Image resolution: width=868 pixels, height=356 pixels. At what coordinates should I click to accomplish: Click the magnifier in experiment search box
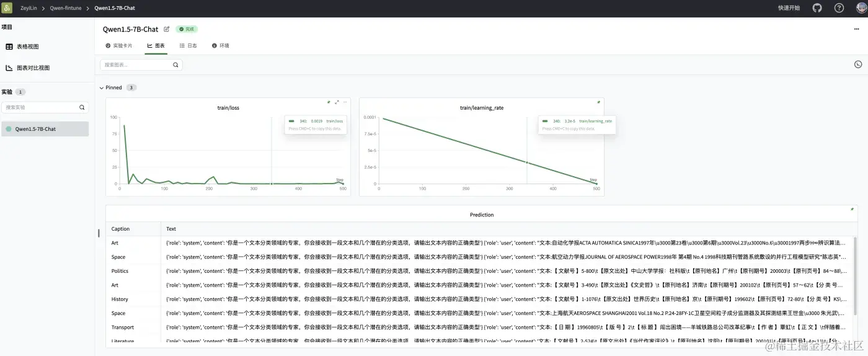point(82,107)
